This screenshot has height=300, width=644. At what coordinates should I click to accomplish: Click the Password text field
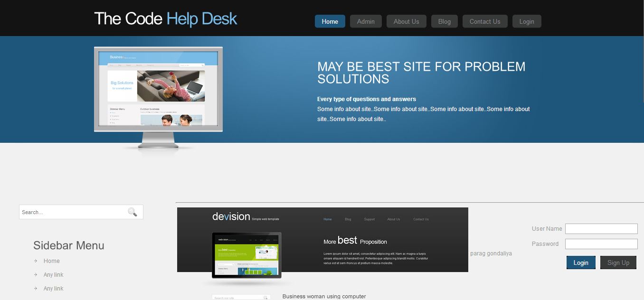pos(601,244)
